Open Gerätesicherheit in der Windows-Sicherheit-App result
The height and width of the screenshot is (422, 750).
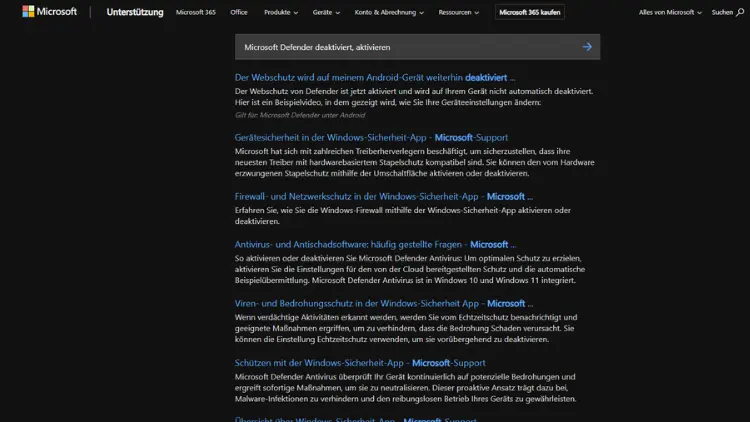(x=371, y=137)
